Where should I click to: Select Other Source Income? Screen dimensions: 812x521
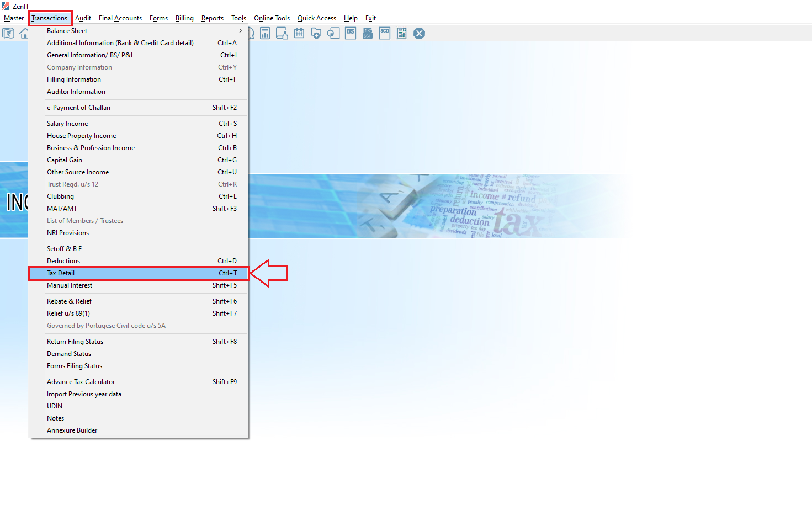[x=138, y=172]
